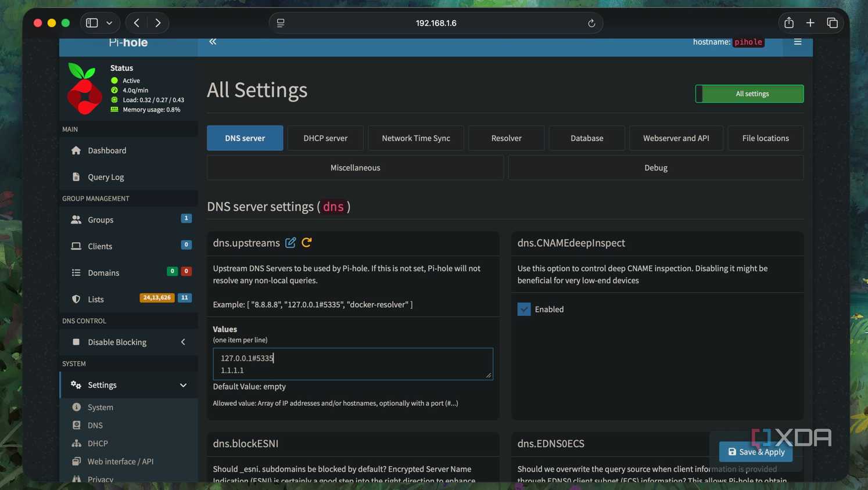
Task: Show the Safari tab overview icon
Action: click(x=832, y=23)
